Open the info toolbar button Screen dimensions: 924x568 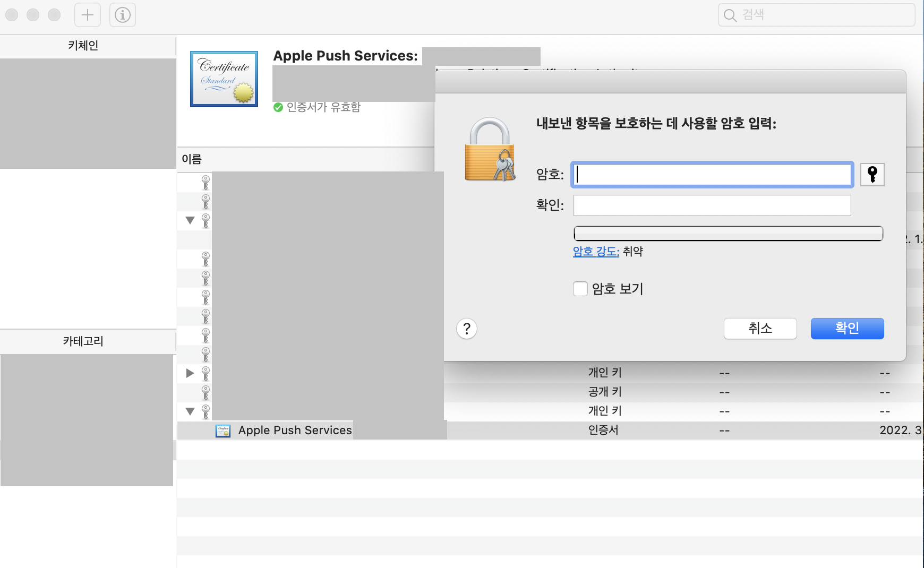click(x=123, y=15)
